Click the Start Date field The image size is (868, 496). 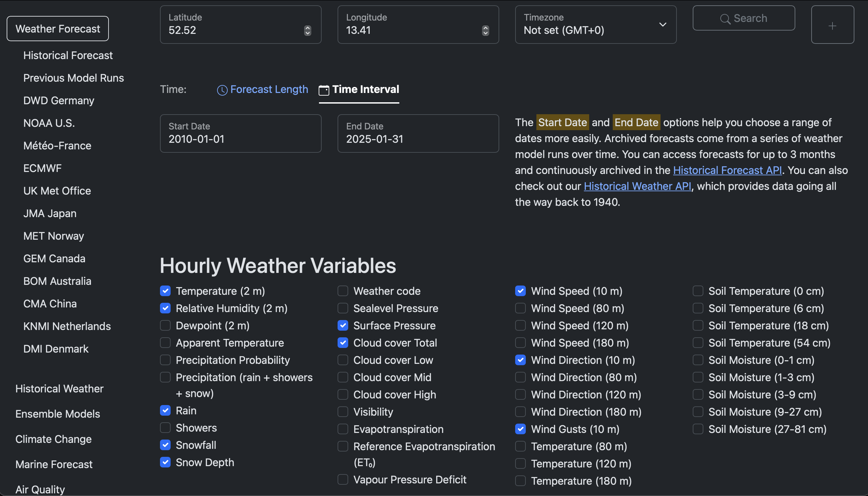pyautogui.click(x=241, y=133)
